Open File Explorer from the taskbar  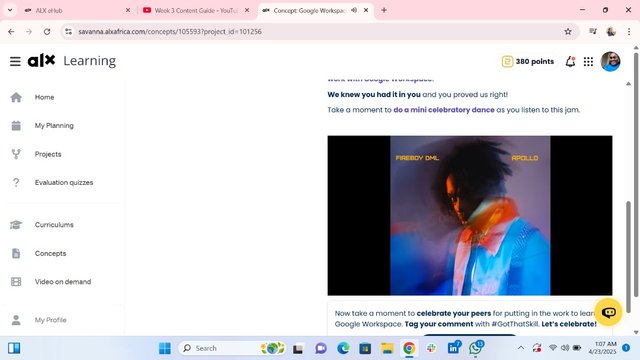click(387, 348)
